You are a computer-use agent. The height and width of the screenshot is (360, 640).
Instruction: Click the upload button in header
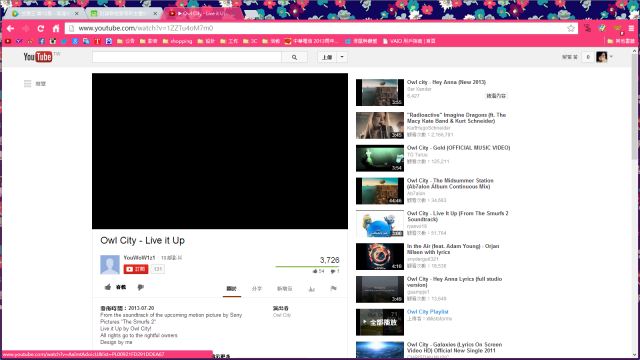pos(327,57)
